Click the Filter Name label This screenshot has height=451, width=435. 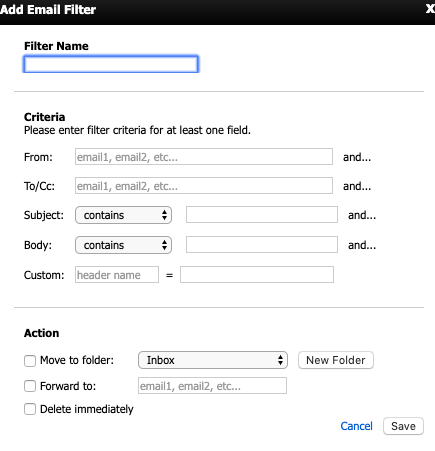click(56, 46)
